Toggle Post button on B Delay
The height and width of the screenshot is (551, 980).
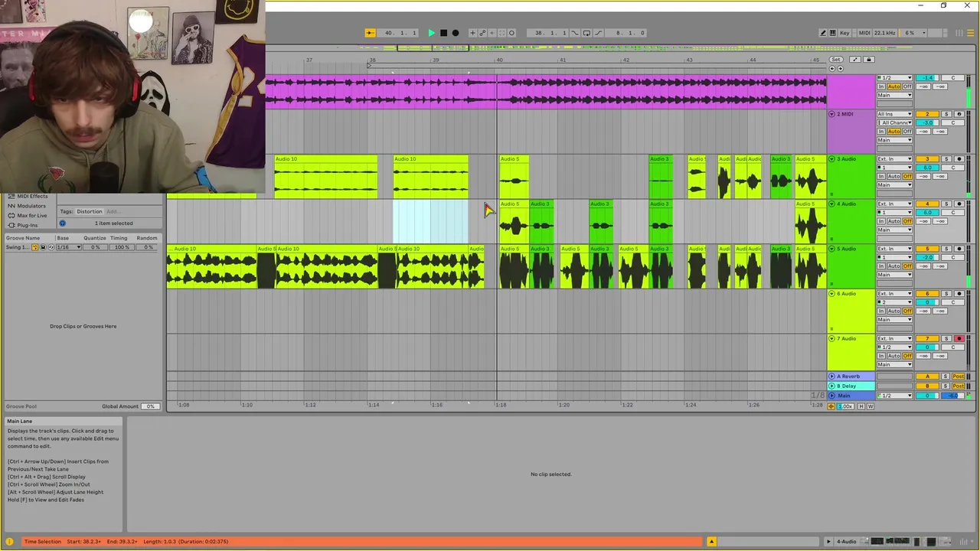click(958, 386)
